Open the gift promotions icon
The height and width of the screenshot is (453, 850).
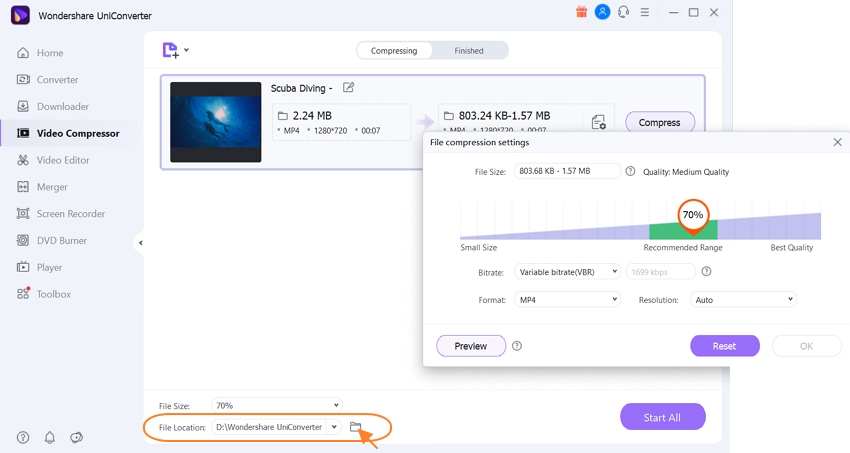(581, 12)
